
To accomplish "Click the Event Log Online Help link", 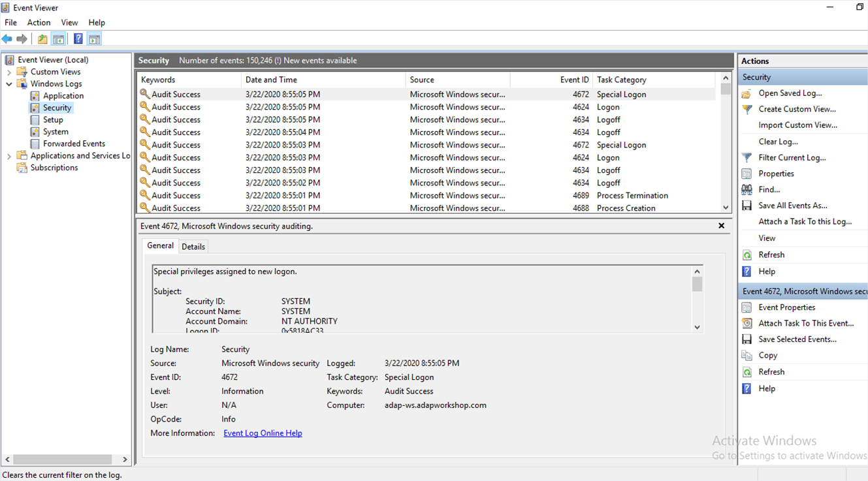I will tap(263, 433).
